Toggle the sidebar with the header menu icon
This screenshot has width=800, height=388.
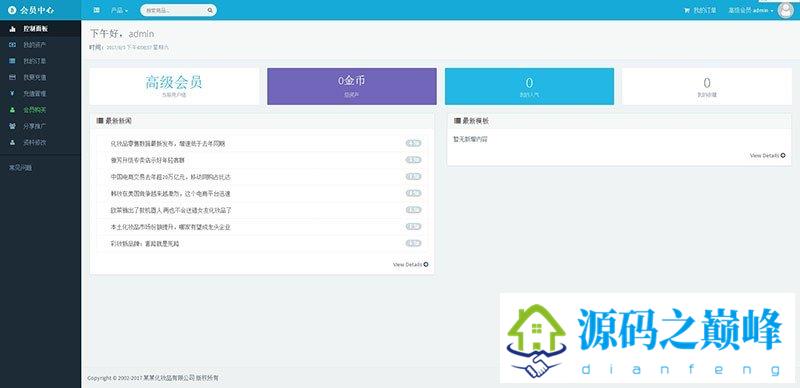(x=96, y=10)
